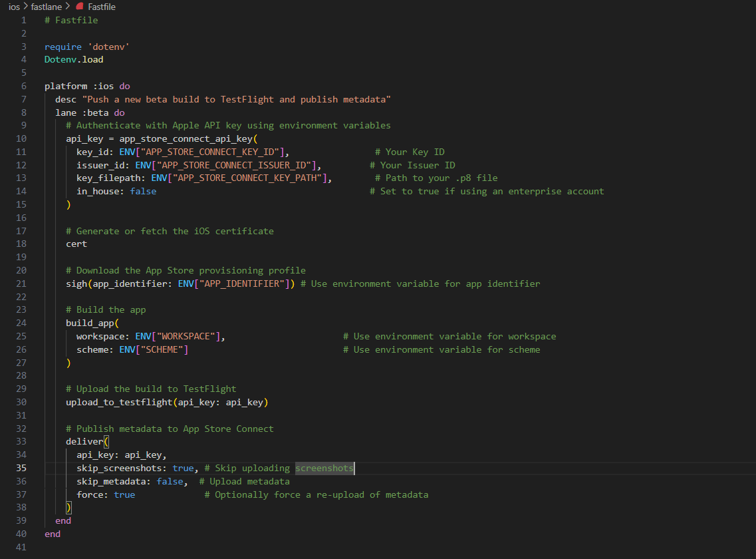Select the highlighted word "screenshots"
This screenshot has width=756, height=559.
tap(324, 468)
